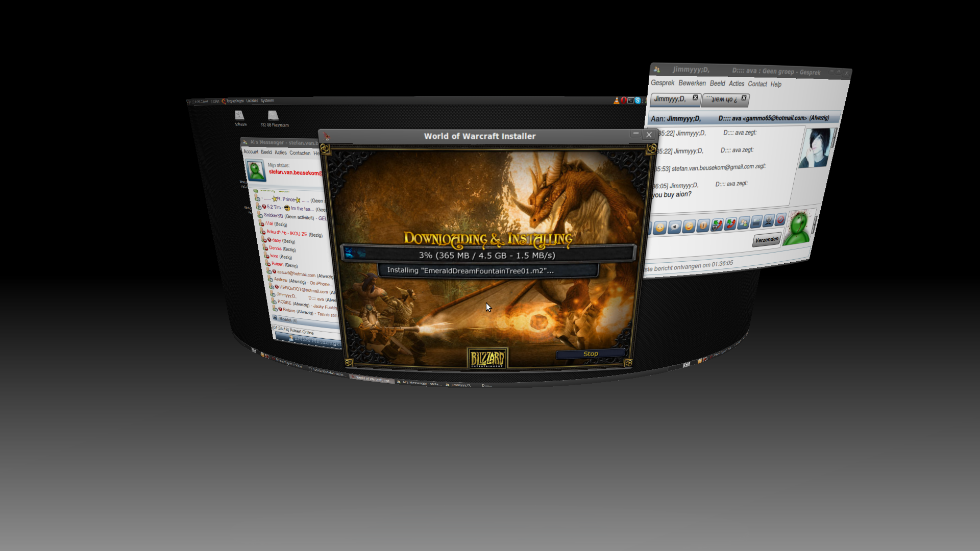
Task: Open the Beeld menu in aMSN contact list
Action: [x=266, y=152]
